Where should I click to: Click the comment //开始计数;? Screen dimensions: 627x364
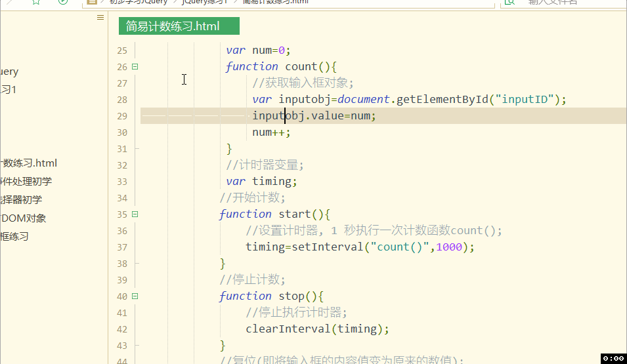click(x=252, y=197)
